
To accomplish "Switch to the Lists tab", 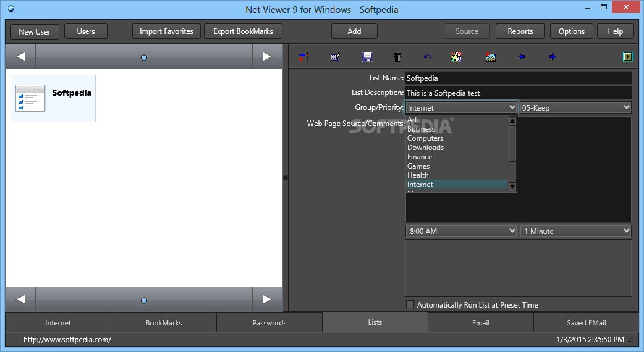I will pyautogui.click(x=375, y=322).
